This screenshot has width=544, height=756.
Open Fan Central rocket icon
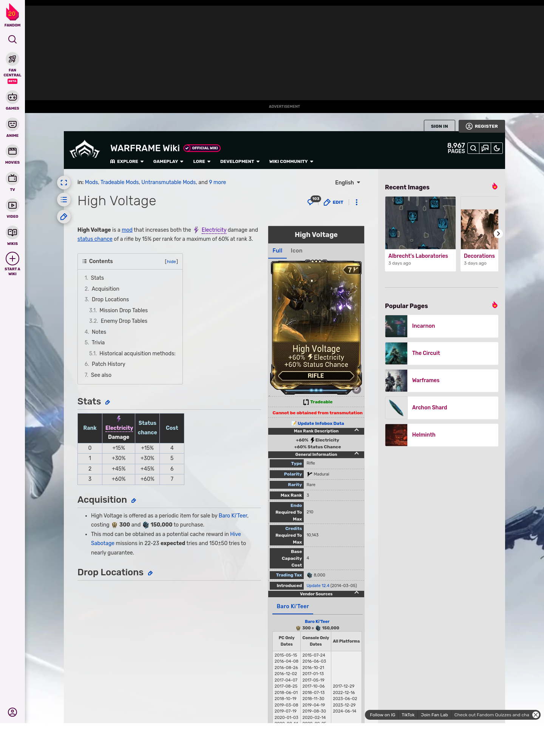12,59
